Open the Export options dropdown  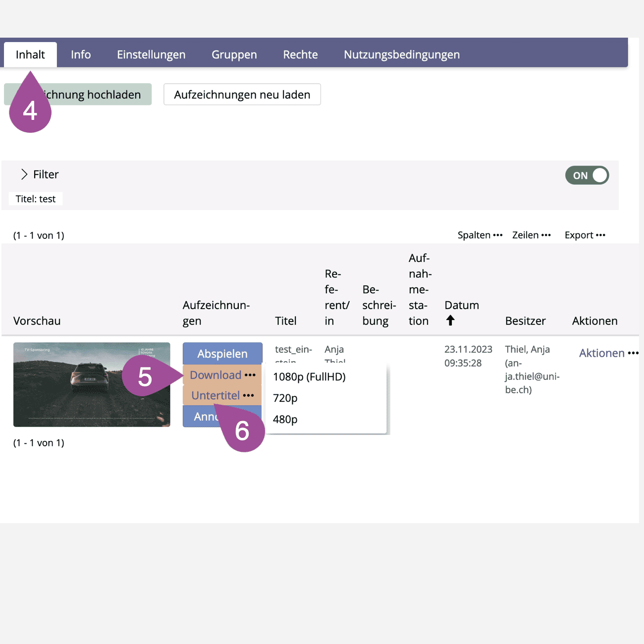585,235
